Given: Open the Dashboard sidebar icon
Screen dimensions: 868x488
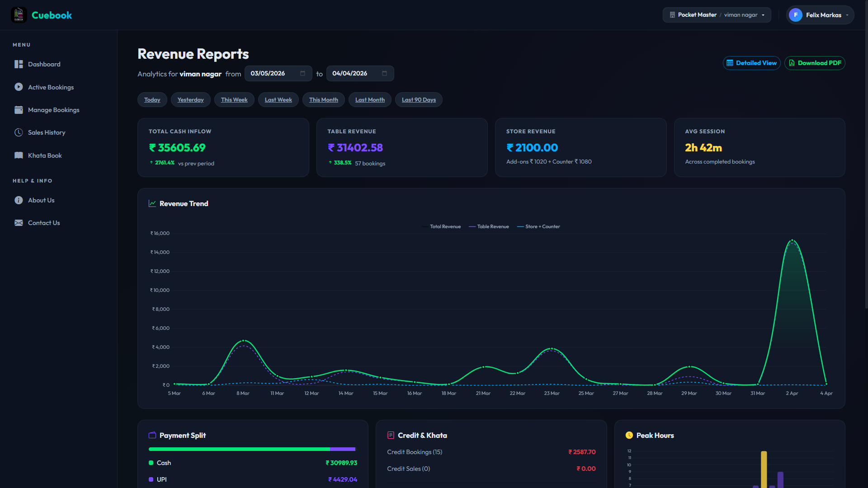Looking at the screenshot, I should (19, 64).
